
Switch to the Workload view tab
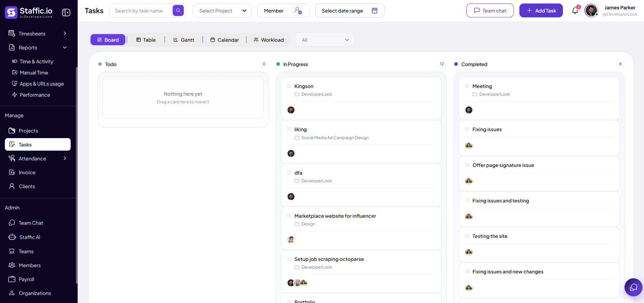269,40
